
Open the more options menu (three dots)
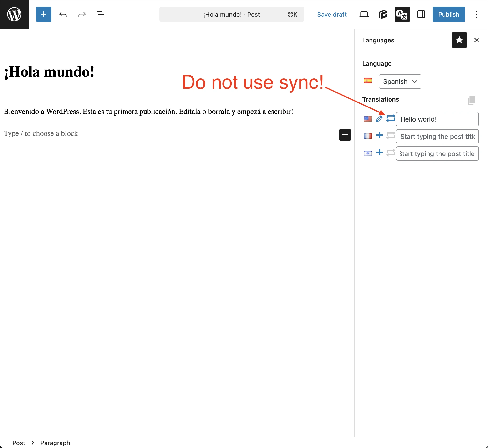(476, 14)
